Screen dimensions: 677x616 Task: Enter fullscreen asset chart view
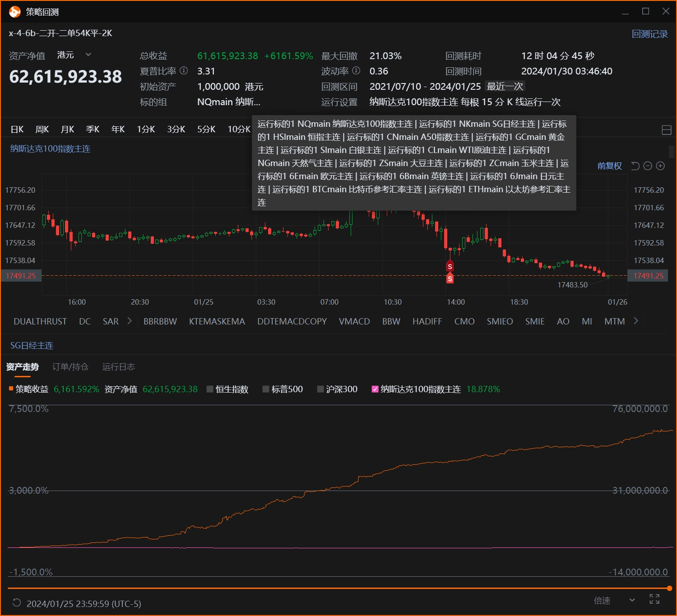[654, 599]
